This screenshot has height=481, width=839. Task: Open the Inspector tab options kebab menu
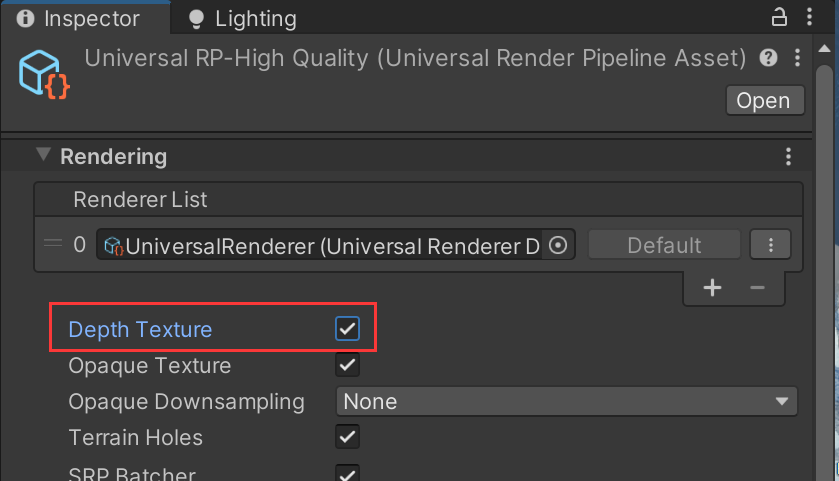[809, 18]
